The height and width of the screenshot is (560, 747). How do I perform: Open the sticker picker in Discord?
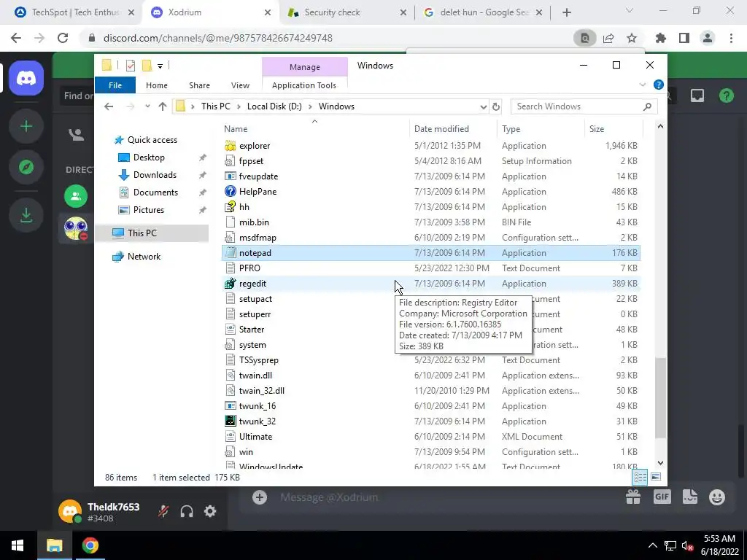pyautogui.click(x=690, y=497)
